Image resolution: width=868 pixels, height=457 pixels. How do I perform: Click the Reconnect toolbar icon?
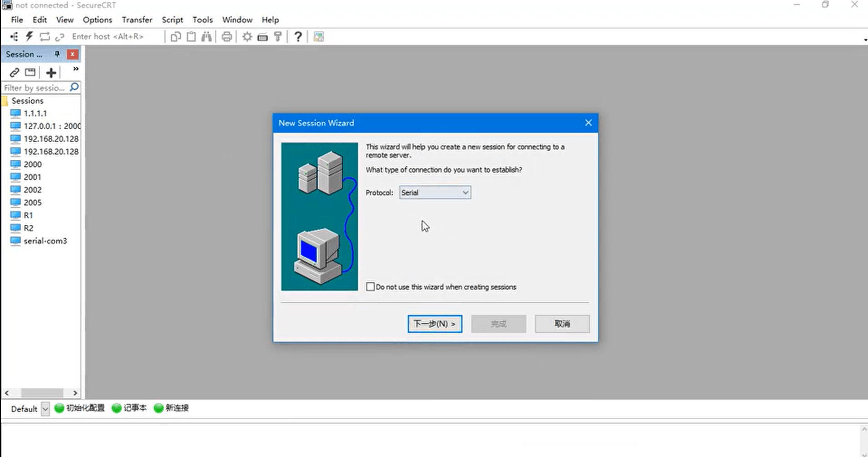pyautogui.click(x=45, y=36)
